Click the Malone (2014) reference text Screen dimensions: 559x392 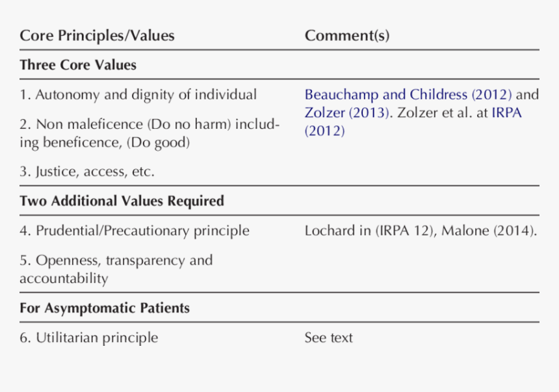(489, 231)
